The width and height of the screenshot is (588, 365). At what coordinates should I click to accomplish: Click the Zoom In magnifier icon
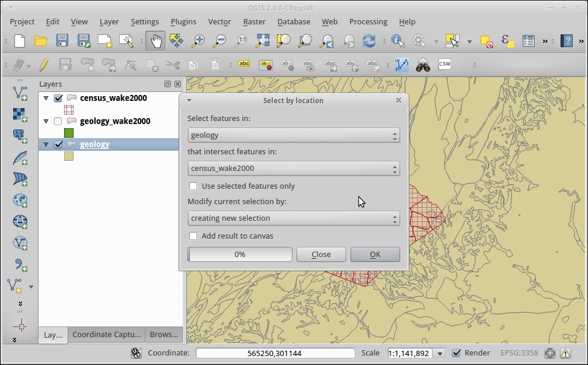coord(198,41)
